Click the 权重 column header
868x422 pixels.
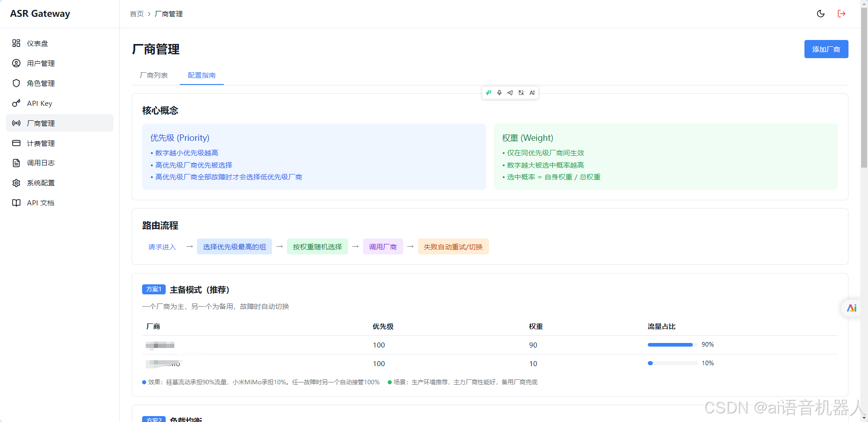point(536,327)
